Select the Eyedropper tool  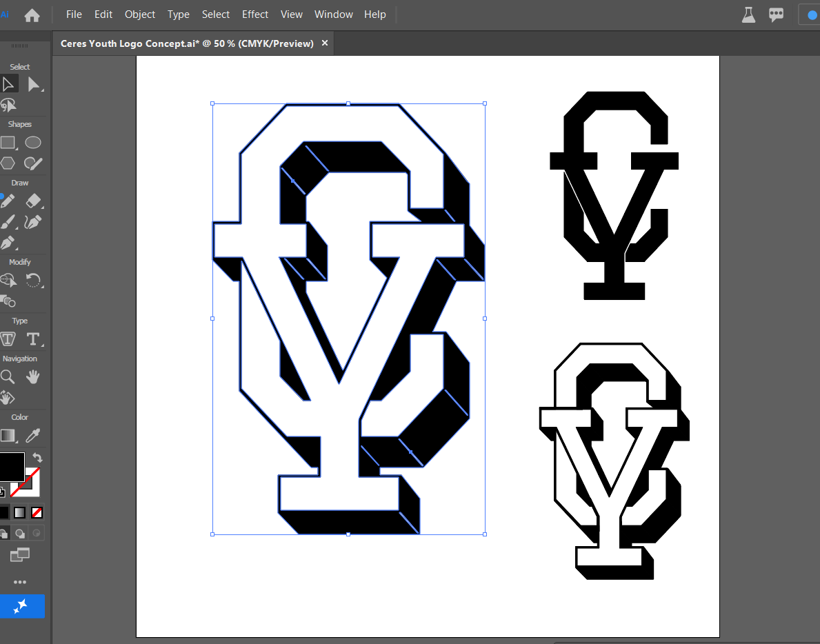(33, 436)
